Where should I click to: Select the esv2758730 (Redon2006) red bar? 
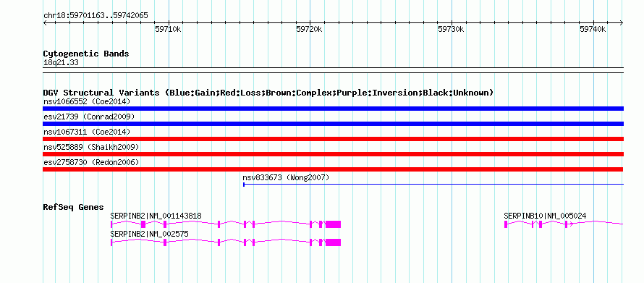333,169
